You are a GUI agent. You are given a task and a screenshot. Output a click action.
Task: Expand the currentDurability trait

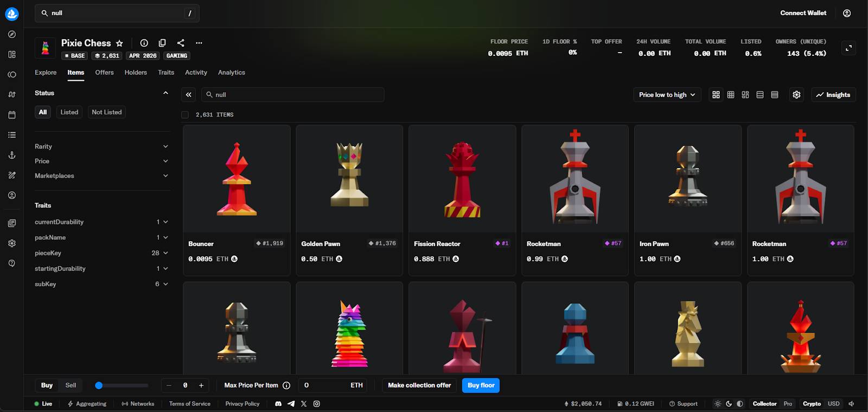(102, 222)
